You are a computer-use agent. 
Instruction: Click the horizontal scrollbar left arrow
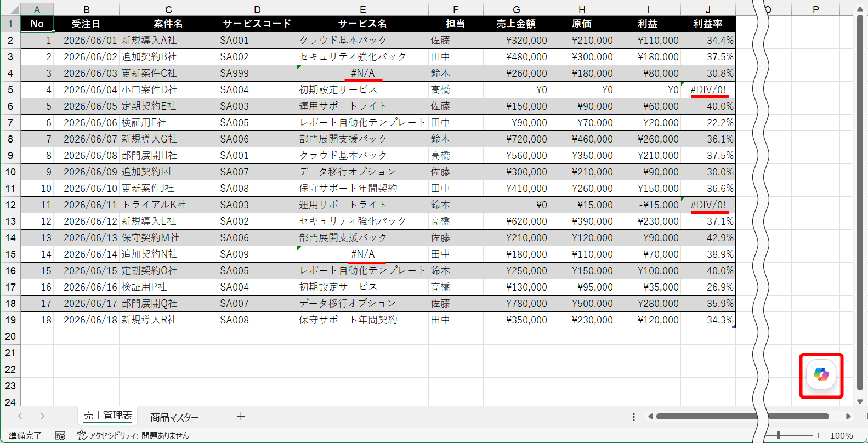pyautogui.click(x=650, y=417)
